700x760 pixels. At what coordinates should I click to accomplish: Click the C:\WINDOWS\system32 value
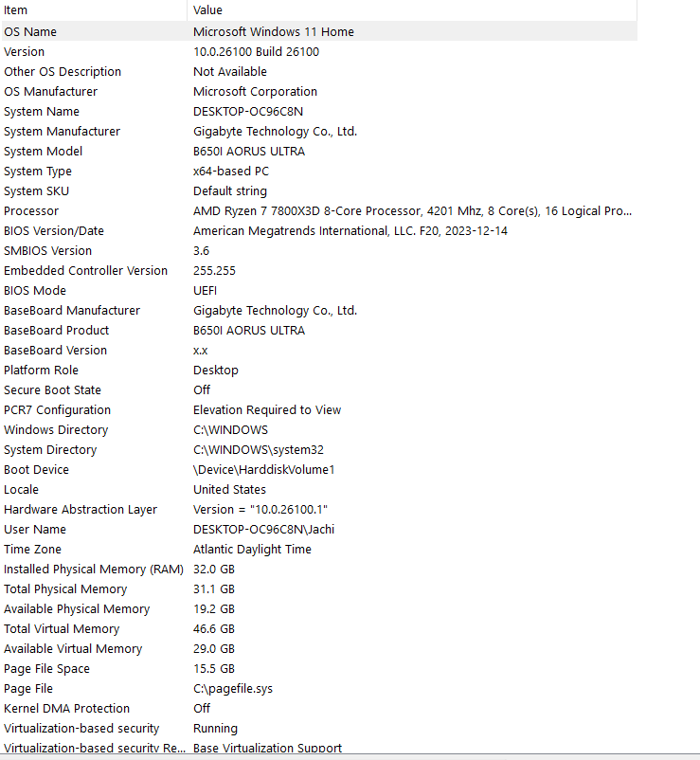[259, 450]
